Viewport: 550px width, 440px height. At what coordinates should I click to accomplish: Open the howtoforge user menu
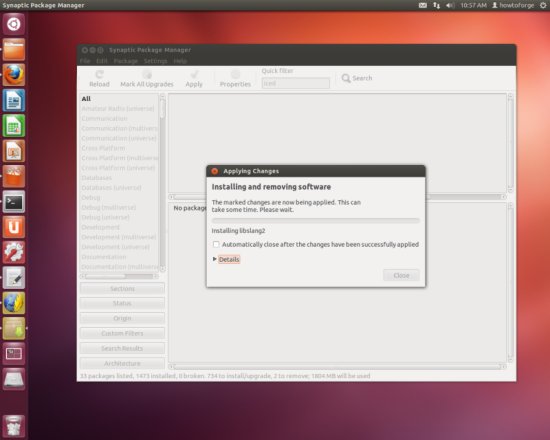tap(513, 5)
